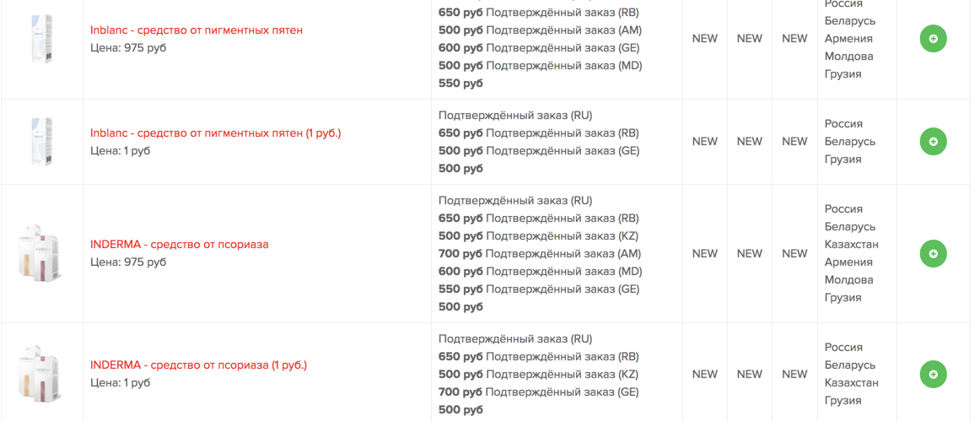Click 700 руб Подтверждённый заказ (AM) payout line
Image resolution: width=980 pixels, height=422 pixels.
click(x=540, y=254)
